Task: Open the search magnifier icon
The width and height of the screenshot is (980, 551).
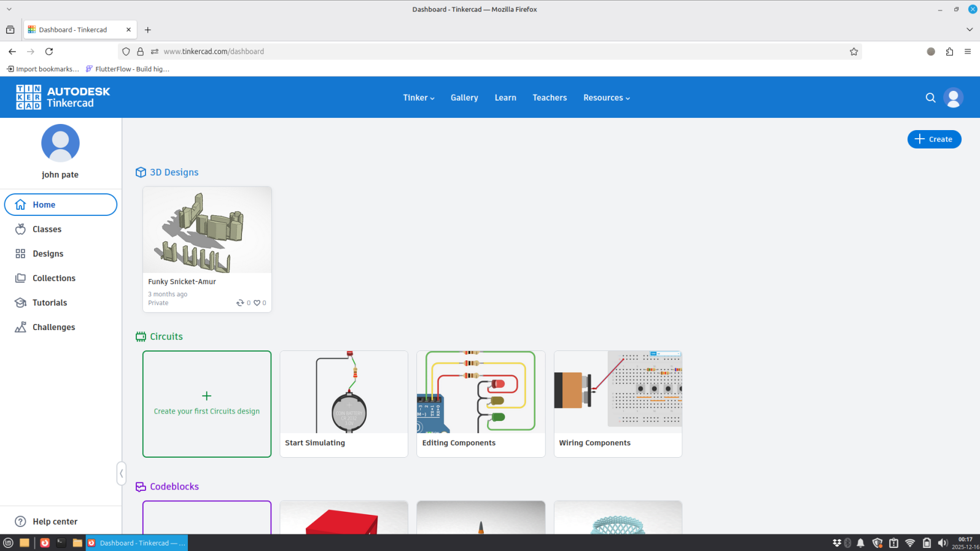Action: click(x=930, y=98)
